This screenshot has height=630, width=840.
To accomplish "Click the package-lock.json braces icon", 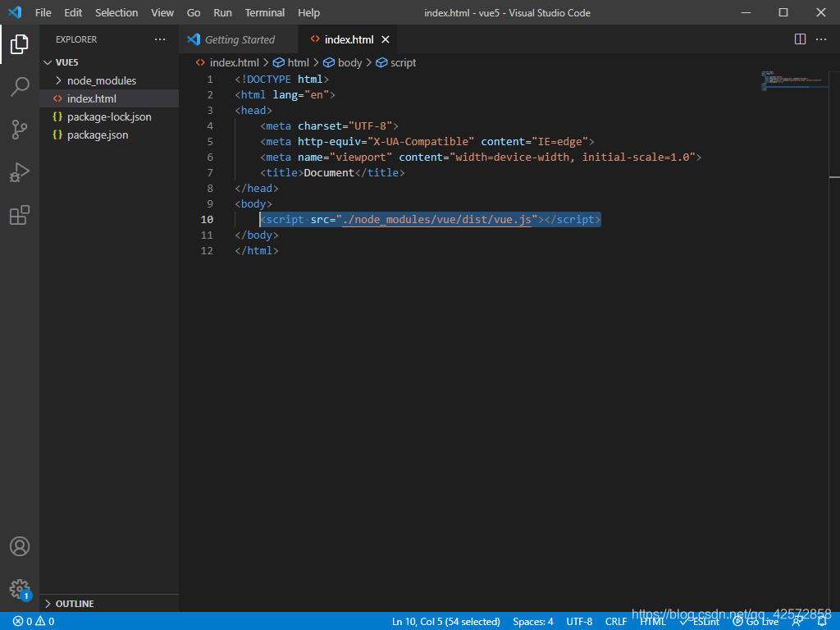I will coord(57,116).
